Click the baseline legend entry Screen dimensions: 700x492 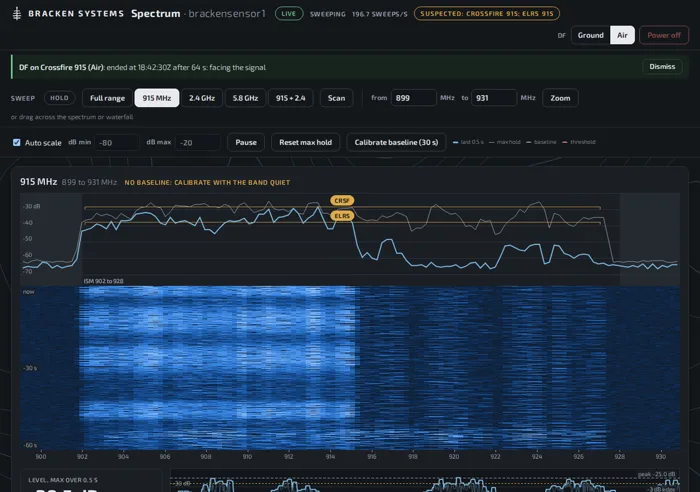[542, 142]
